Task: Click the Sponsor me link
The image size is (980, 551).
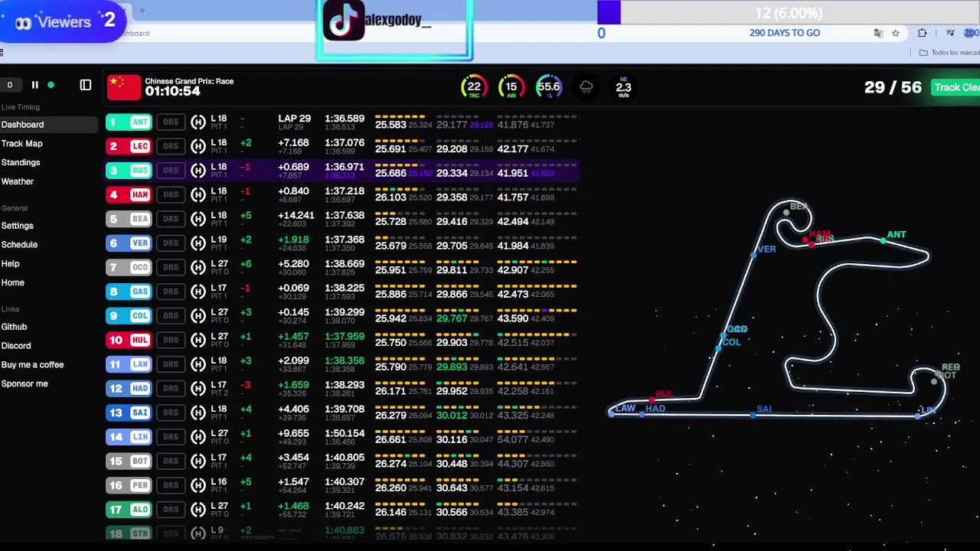Action: click(24, 384)
